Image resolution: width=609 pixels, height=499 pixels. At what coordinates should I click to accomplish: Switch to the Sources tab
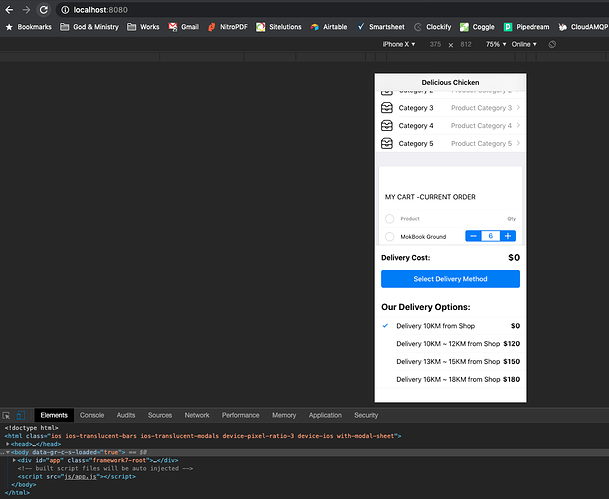click(x=160, y=415)
